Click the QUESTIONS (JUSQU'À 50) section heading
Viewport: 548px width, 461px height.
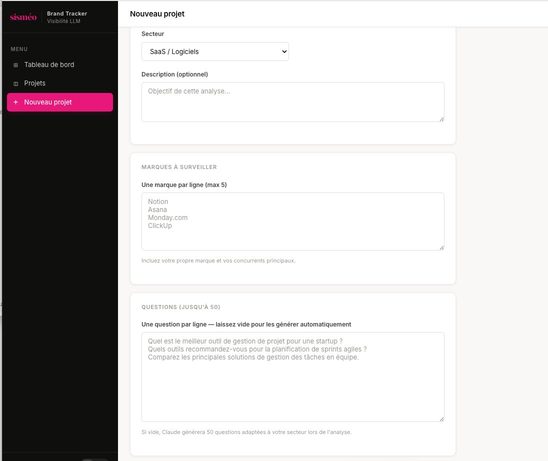(181, 307)
